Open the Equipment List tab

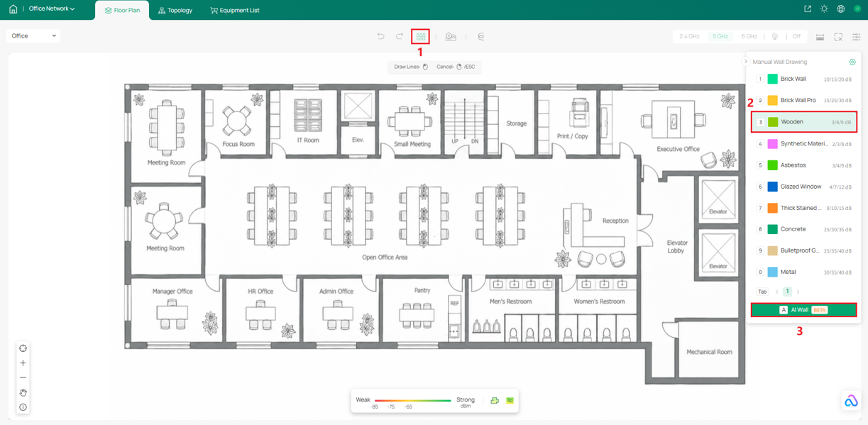click(x=235, y=11)
